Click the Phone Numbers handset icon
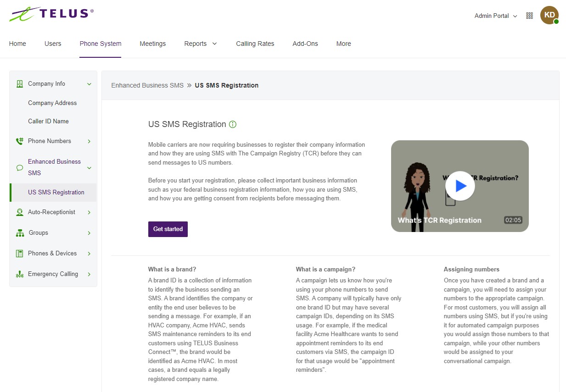Viewport: 566px width, 392px height. point(20,141)
